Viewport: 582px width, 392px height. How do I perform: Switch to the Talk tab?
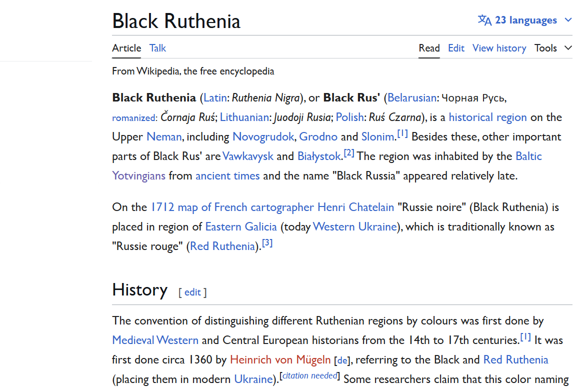pos(157,48)
